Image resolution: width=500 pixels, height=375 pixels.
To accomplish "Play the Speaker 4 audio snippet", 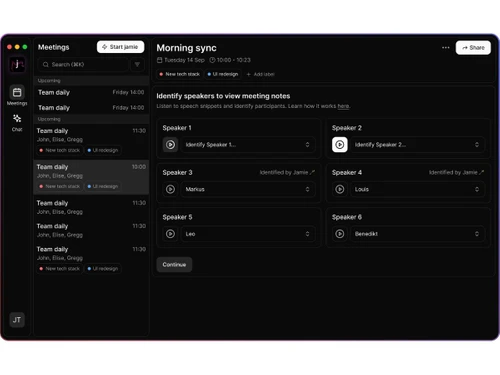I will [x=340, y=189].
